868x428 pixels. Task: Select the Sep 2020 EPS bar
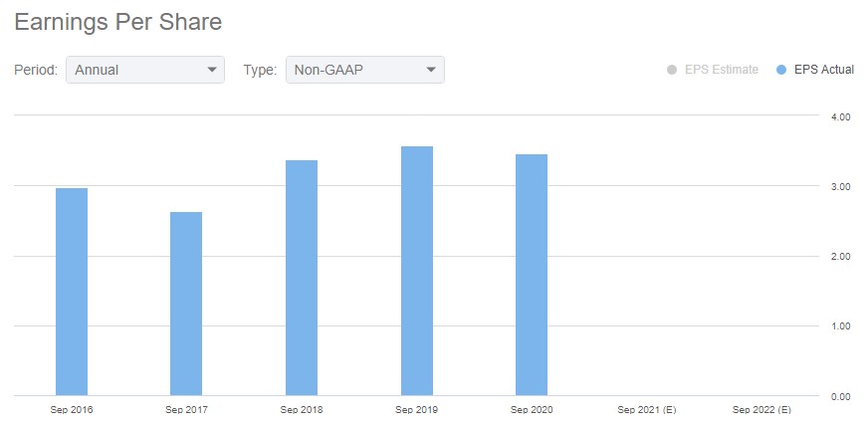coord(532,275)
